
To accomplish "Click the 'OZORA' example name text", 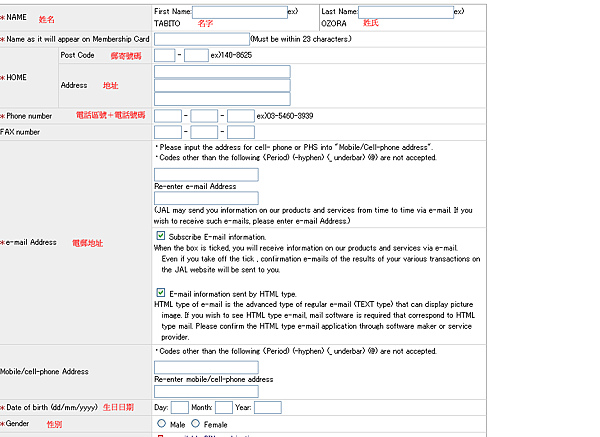I will click(x=334, y=24).
